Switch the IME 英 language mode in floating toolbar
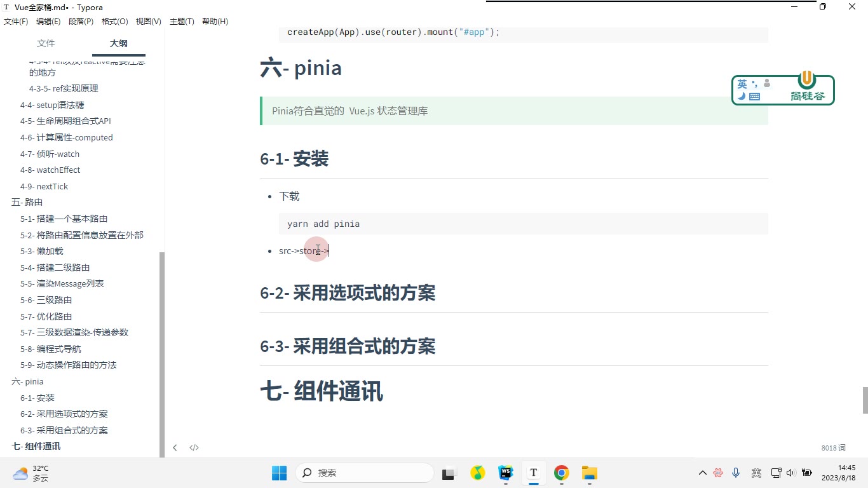Viewport: 868px width, 488px height. point(742,84)
